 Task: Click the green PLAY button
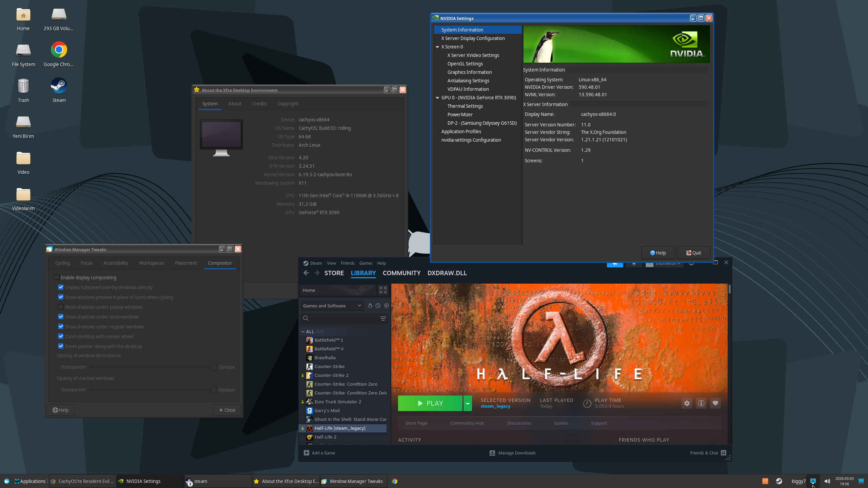click(x=430, y=403)
